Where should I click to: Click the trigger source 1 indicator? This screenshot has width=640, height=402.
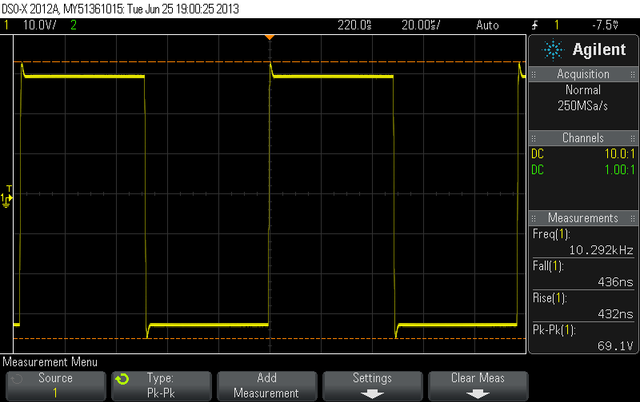[556, 25]
